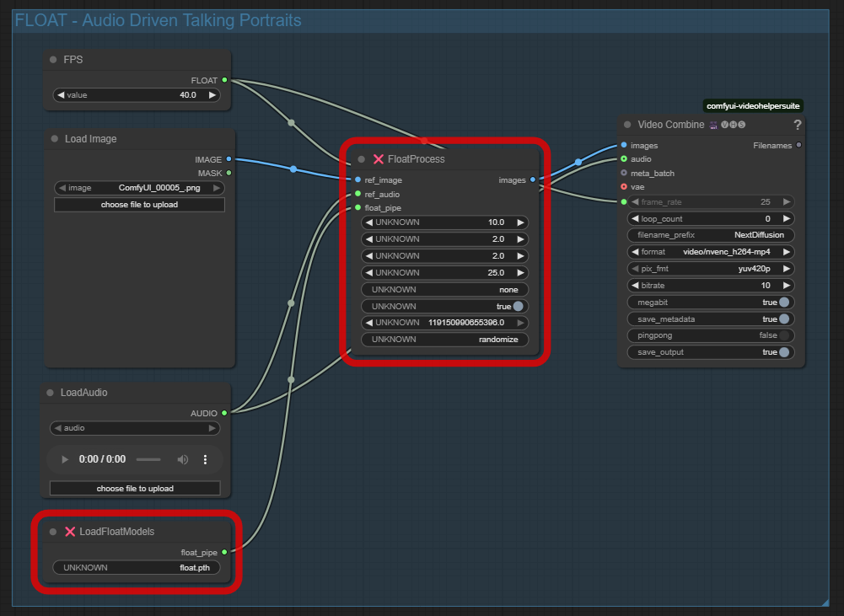Open the image ComfyUI_00005_.png selector
Viewport: 844px width, 616px height.
click(x=139, y=188)
